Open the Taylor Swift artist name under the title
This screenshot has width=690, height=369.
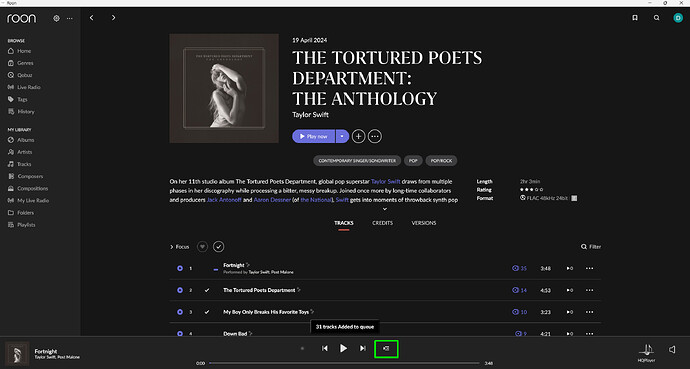point(310,115)
